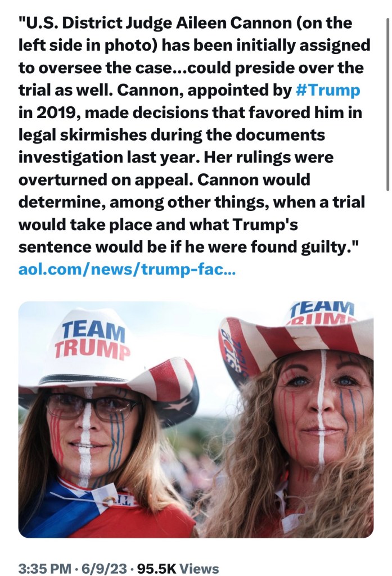Open the attached photo of two women
This screenshot has width=392, height=576.
coord(196,420)
